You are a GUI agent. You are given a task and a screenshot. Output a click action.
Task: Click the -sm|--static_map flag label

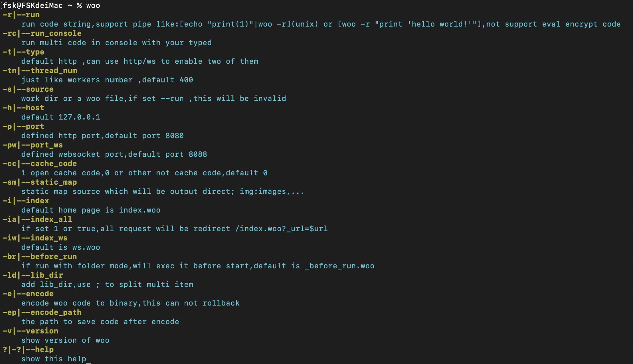pyautogui.click(x=40, y=182)
